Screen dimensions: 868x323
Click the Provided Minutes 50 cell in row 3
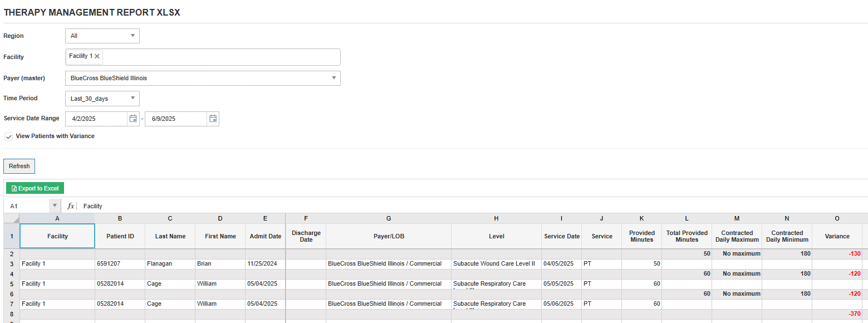[641, 264]
